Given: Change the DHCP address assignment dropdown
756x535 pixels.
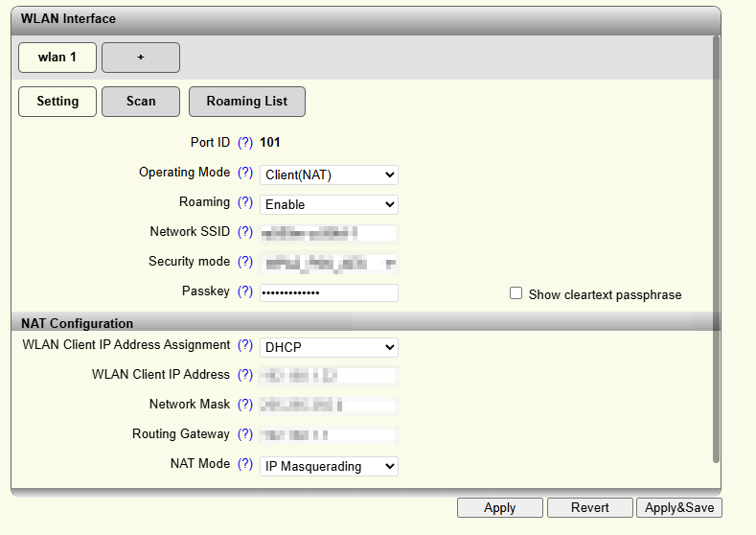Looking at the screenshot, I should (x=329, y=347).
